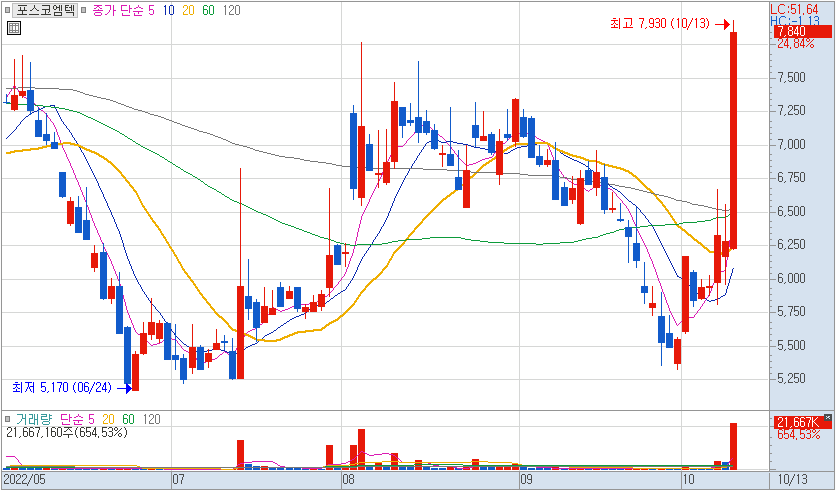This screenshot has height=490, width=836.
Task: Click the red 21,667K volume tag
Action: 802,423
